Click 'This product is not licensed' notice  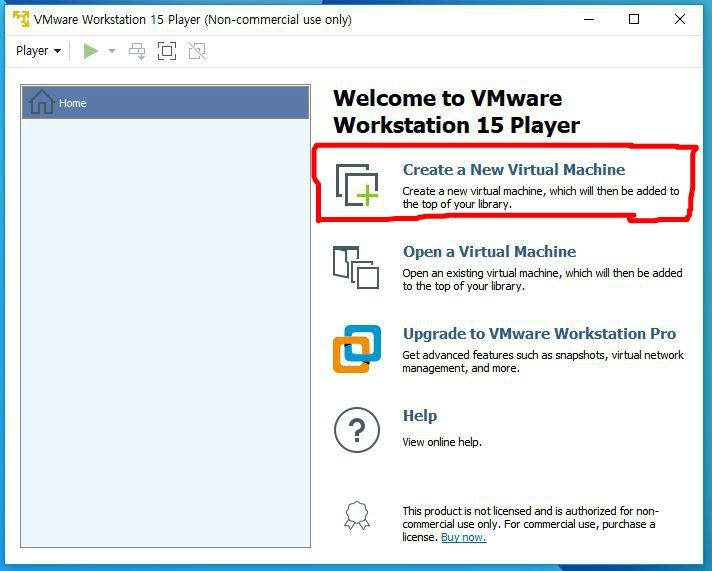pyautogui.click(x=530, y=524)
